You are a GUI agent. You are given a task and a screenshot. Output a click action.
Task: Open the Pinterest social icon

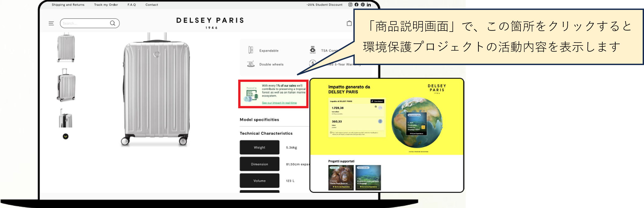tap(362, 5)
